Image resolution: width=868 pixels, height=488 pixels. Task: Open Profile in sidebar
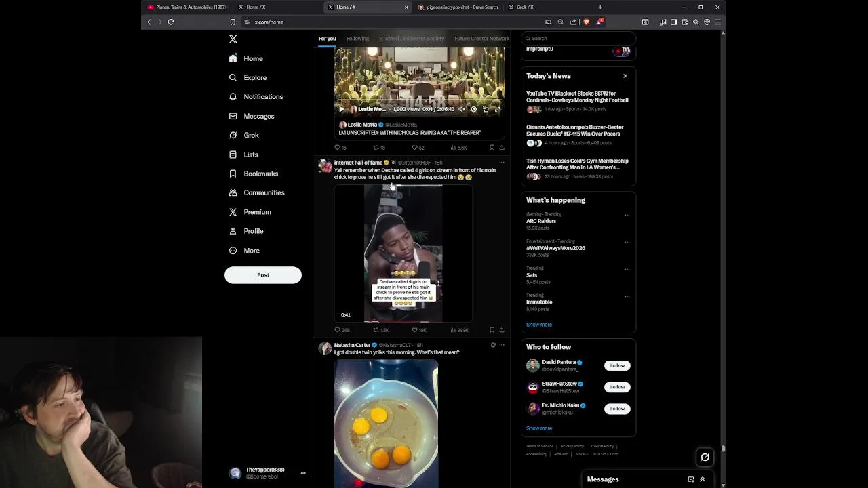pos(246,231)
